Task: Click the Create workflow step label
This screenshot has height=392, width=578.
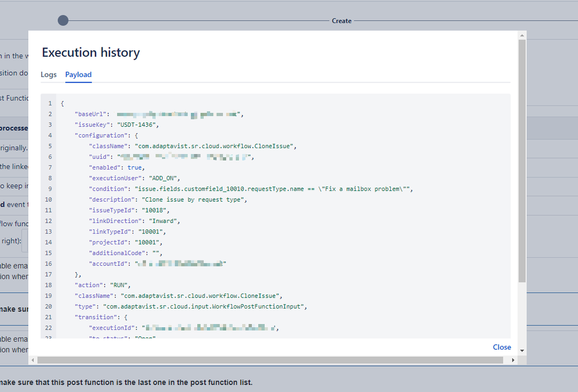Action: click(x=341, y=21)
